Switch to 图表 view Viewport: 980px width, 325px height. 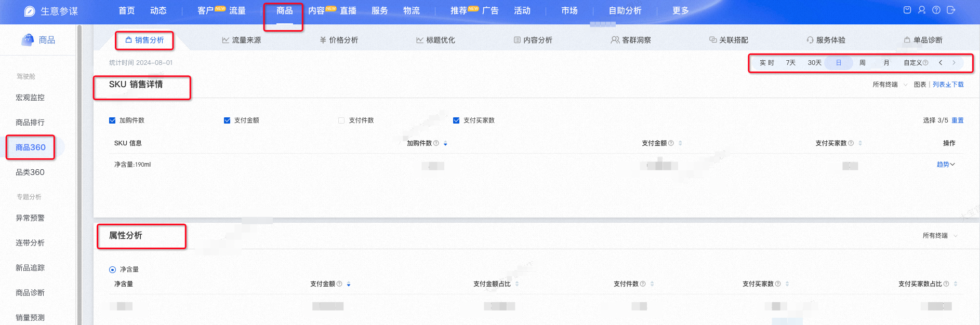(920, 85)
